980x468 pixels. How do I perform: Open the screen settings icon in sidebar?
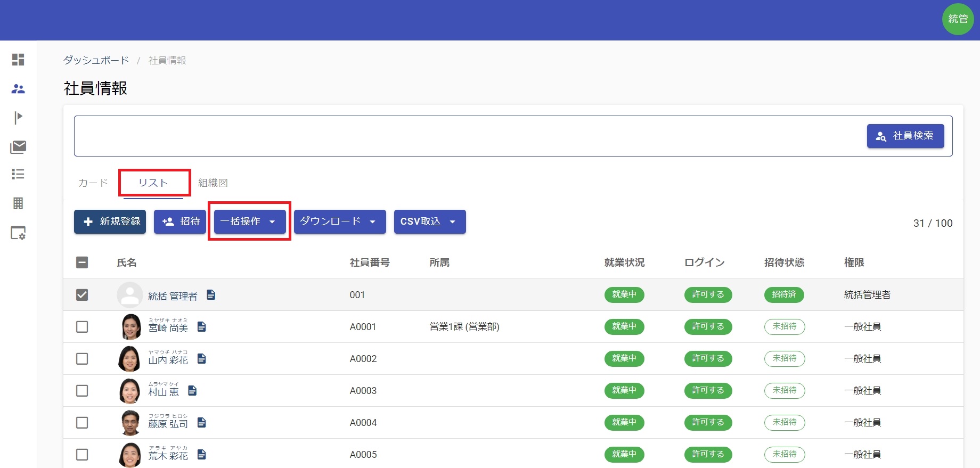tap(18, 233)
